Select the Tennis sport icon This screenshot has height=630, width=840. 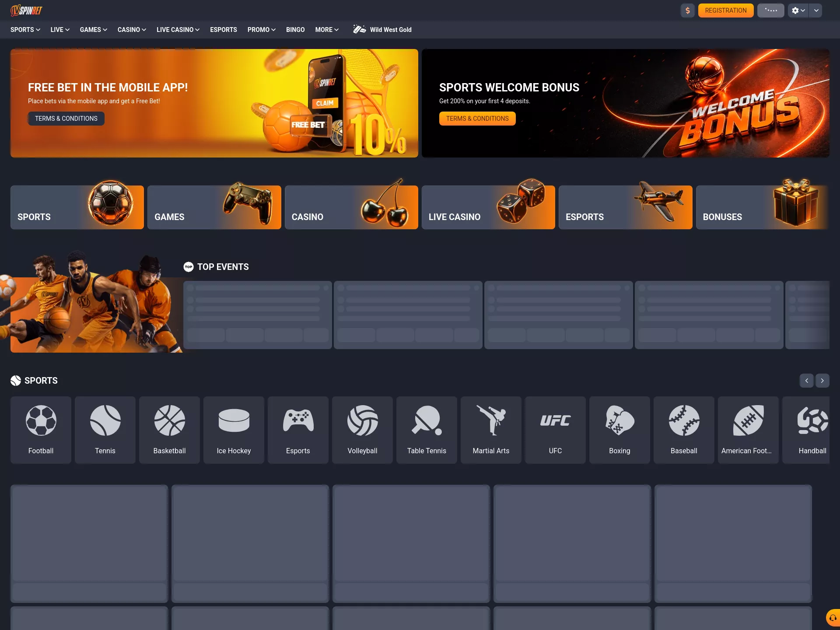tap(105, 430)
